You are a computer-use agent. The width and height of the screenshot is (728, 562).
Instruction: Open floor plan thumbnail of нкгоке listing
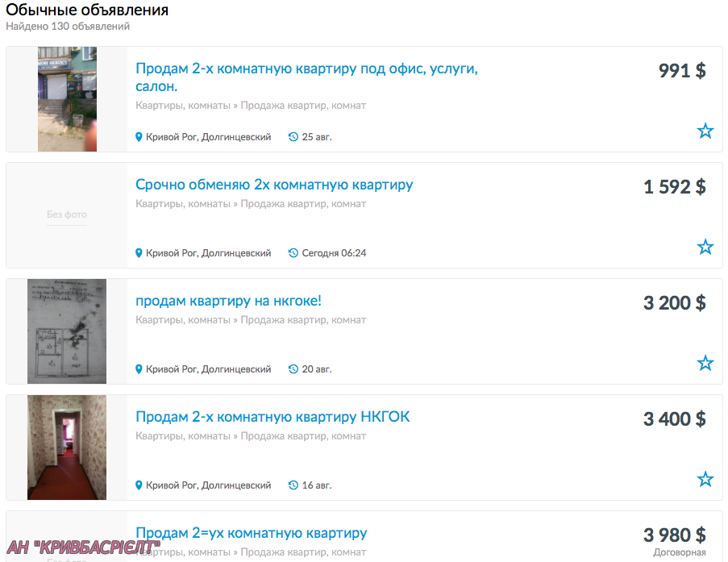coord(67,331)
